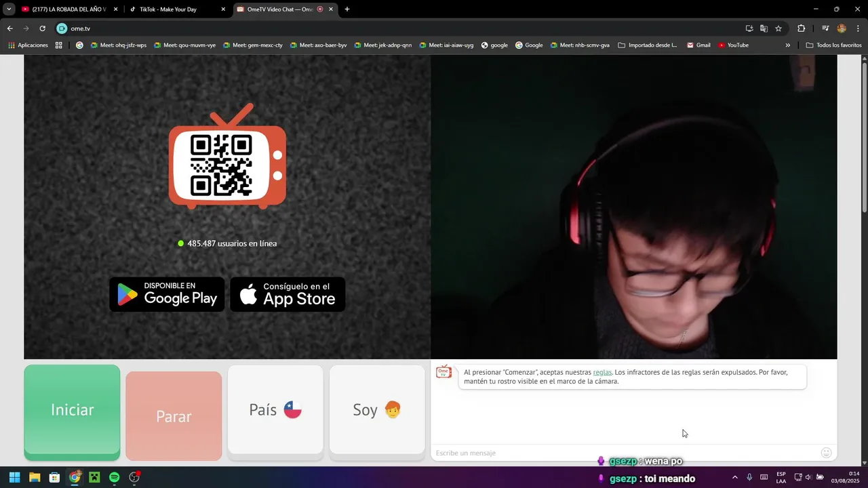This screenshot has height=488, width=868.
Task: Show hidden system tray icons
Action: click(734, 477)
